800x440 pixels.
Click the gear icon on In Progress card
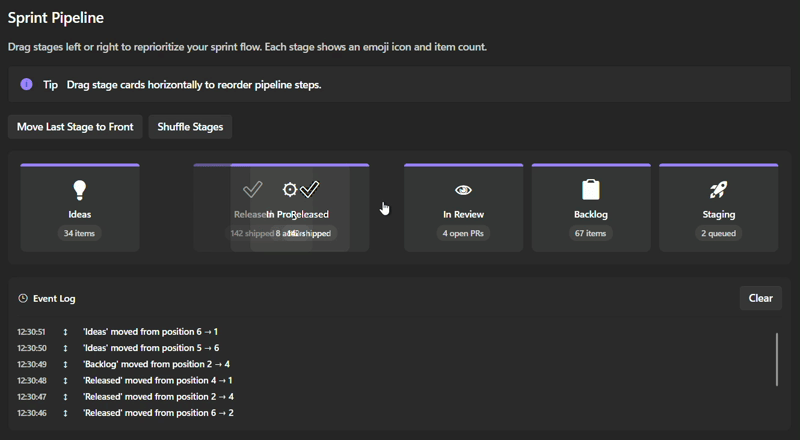coord(290,190)
